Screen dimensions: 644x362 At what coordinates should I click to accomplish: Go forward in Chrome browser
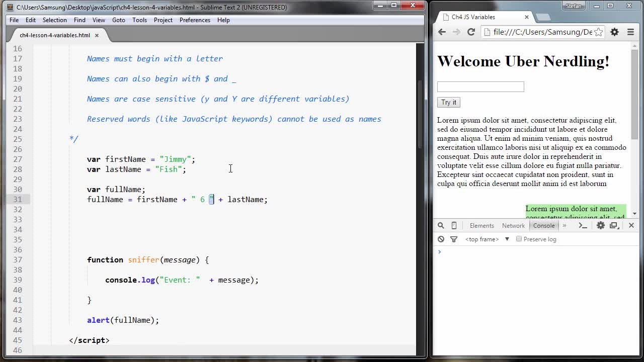(x=456, y=32)
